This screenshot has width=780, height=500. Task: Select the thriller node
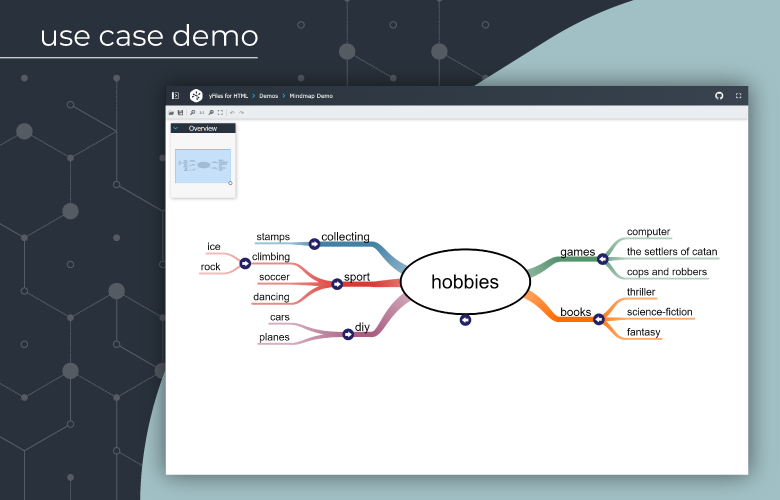coord(641,292)
